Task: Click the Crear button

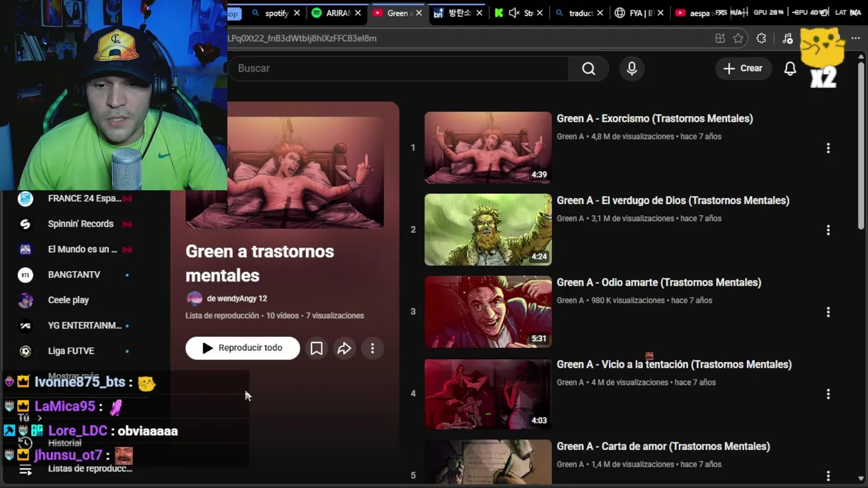Action: tap(743, 68)
